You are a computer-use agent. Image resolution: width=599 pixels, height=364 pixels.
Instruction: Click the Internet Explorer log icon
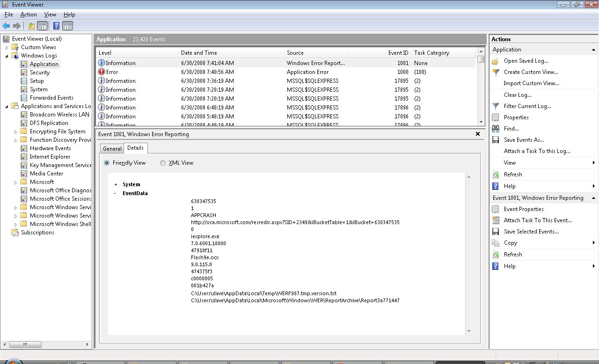point(24,157)
